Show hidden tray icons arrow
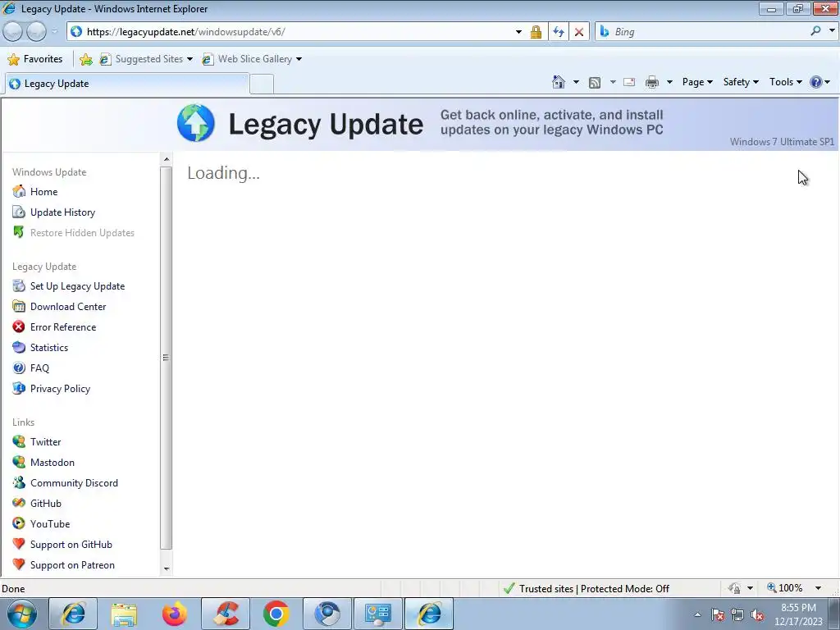The image size is (840, 630). (697, 614)
